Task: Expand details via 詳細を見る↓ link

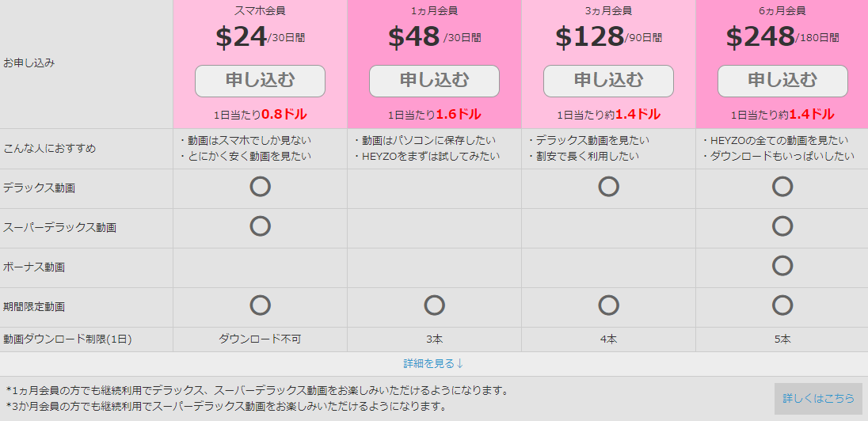Action: point(433,363)
